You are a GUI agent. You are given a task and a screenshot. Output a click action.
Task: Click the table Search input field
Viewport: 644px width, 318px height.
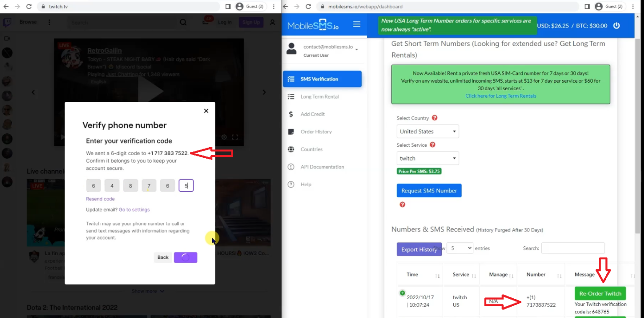pyautogui.click(x=573, y=248)
